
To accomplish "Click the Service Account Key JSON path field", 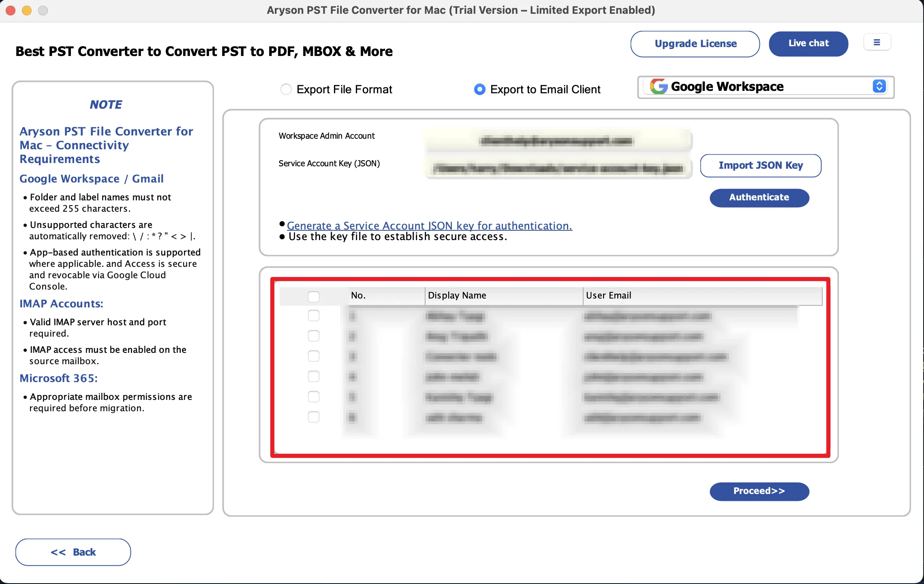I will coord(558,168).
